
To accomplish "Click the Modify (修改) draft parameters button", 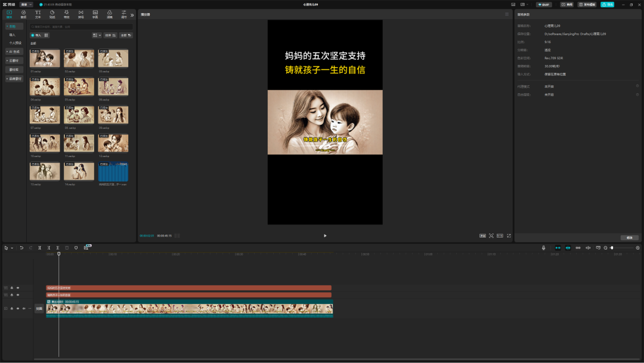I will tap(629, 238).
